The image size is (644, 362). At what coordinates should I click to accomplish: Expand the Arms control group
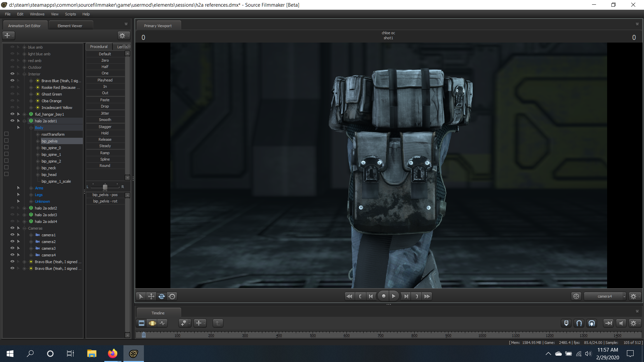click(x=31, y=188)
